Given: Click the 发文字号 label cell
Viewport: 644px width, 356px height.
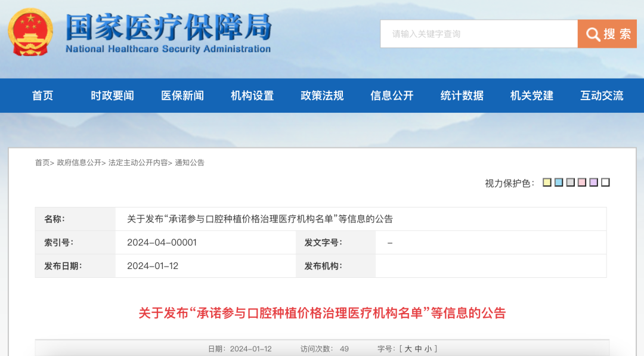Looking at the screenshot, I should click(336, 243).
